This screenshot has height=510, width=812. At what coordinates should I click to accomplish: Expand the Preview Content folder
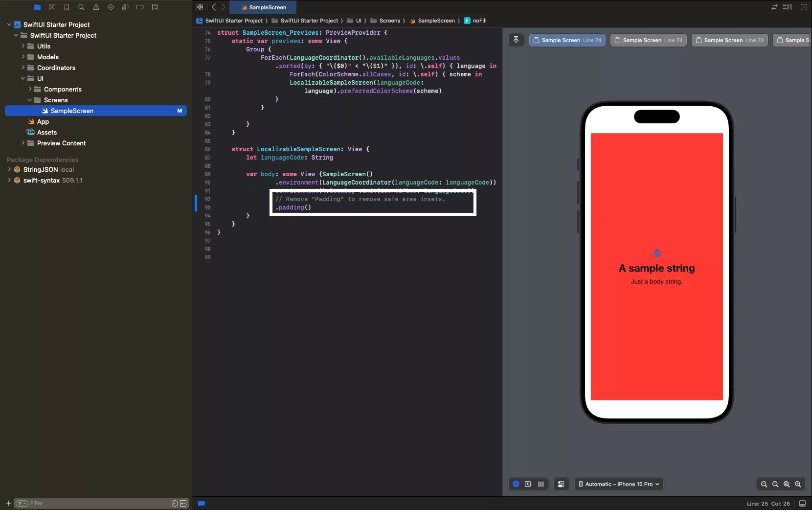[x=23, y=143]
